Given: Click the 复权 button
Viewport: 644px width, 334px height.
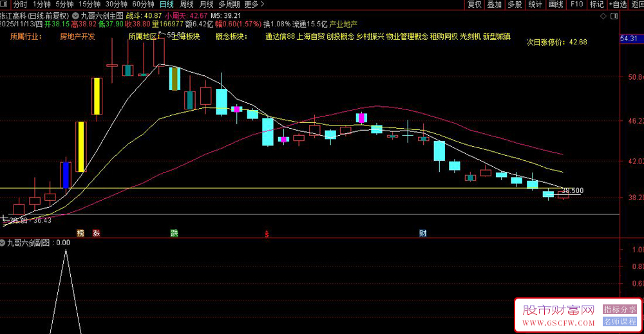Looking at the screenshot, I should click(x=475, y=4).
